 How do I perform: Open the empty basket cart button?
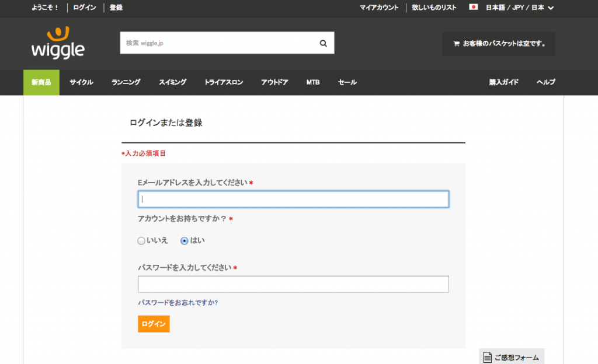(x=499, y=44)
